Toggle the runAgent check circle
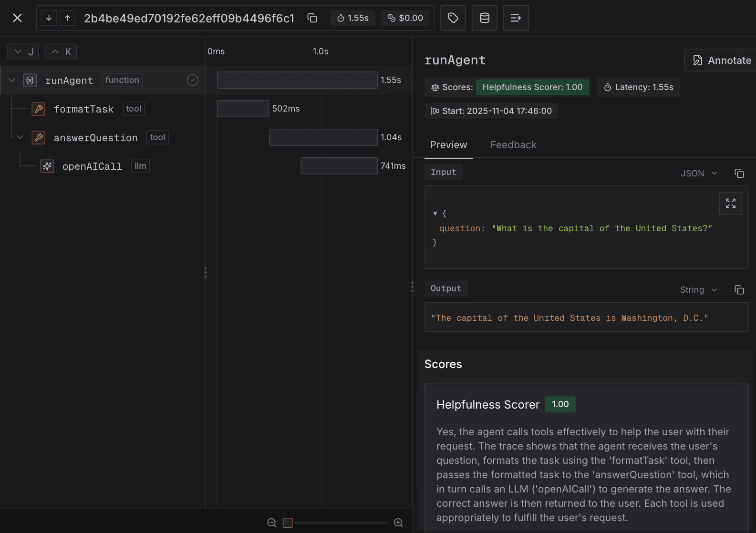Screen dimensions: 756x533 coord(193,80)
